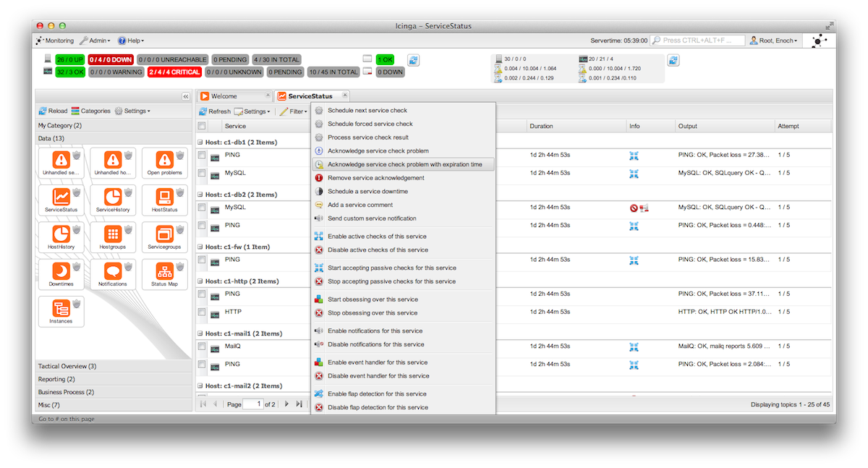
Task: Open the ServiceStatus cronk icon
Action: coord(61,197)
